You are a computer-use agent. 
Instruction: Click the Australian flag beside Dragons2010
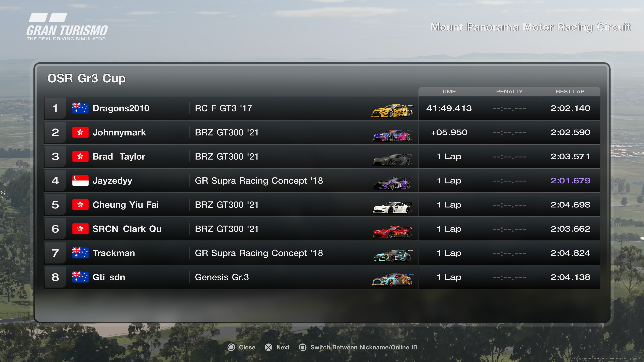coord(80,108)
